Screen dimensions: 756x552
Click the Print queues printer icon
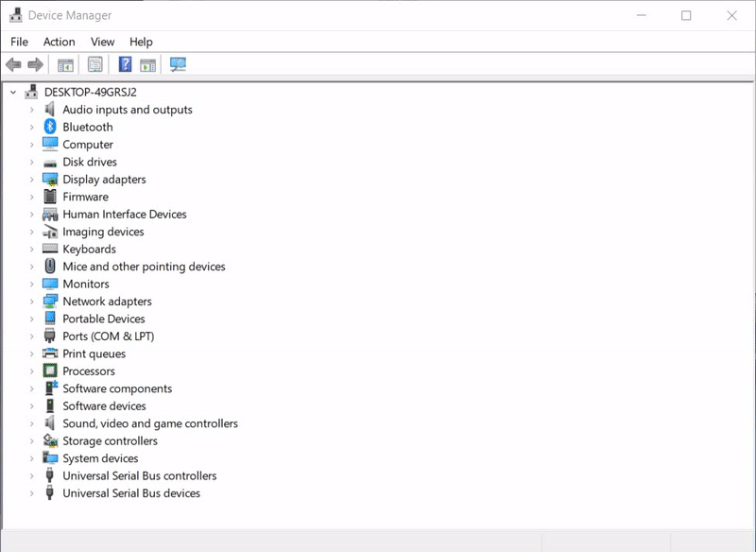tap(50, 354)
